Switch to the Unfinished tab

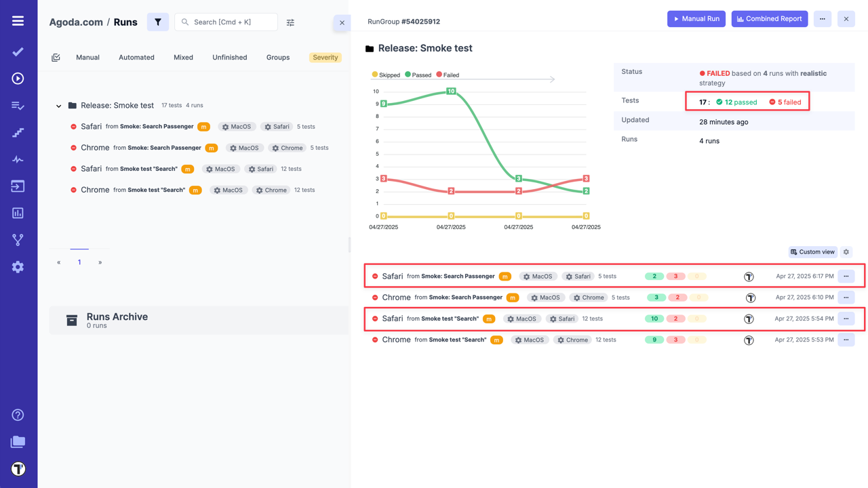229,58
